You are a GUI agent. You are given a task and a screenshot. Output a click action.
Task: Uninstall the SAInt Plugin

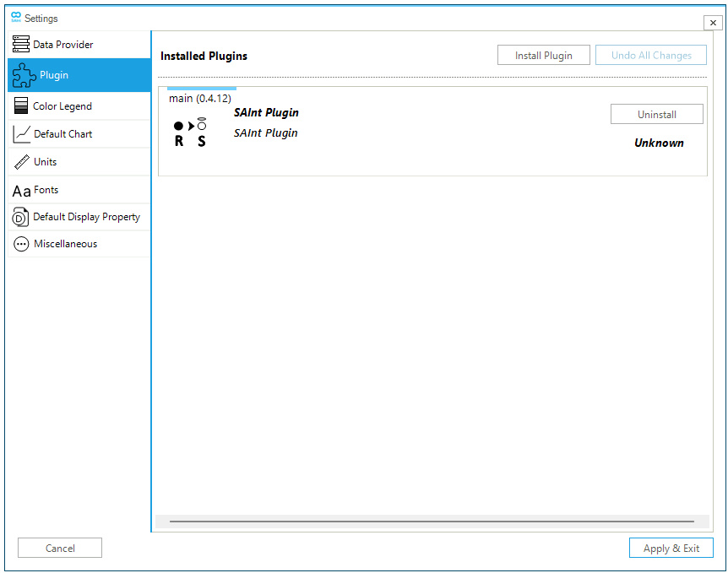pos(656,114)
